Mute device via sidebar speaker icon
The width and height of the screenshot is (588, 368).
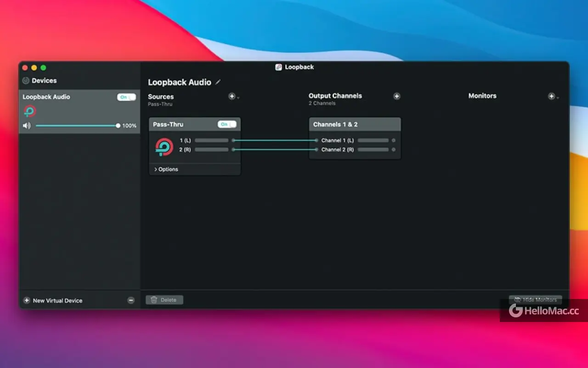pos(27,126)
